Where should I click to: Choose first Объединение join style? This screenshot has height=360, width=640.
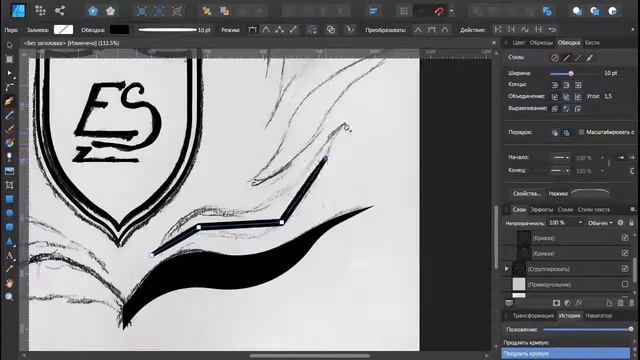click(555, 97)
